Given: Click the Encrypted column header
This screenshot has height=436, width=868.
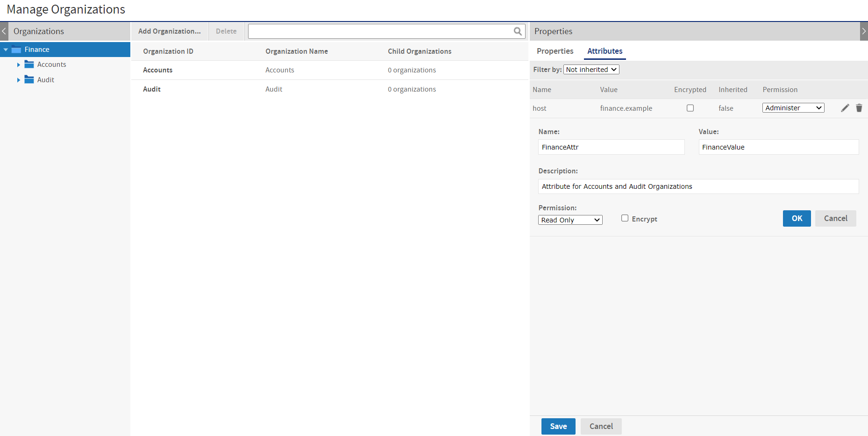Looking at the screenshot, I should click(690, 90).
